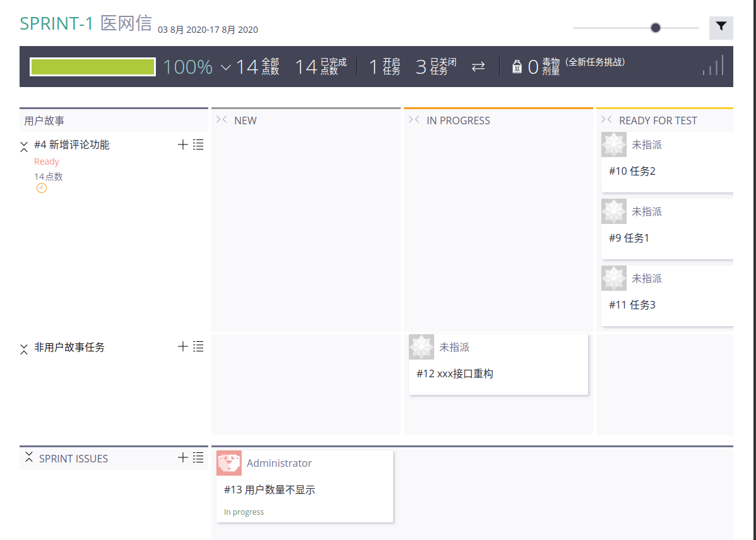This screenshot has height=540, width=756.
Task: Click the zoom level slider handle
Action: 656,28
